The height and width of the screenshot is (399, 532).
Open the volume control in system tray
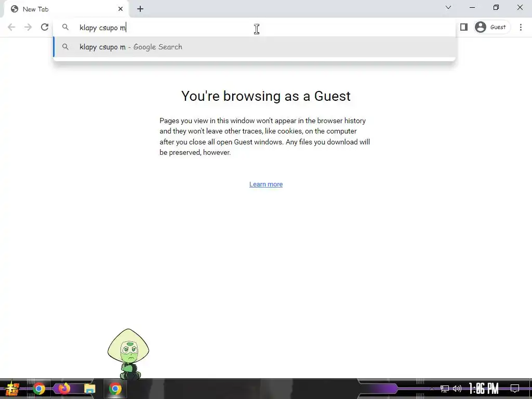457,389
